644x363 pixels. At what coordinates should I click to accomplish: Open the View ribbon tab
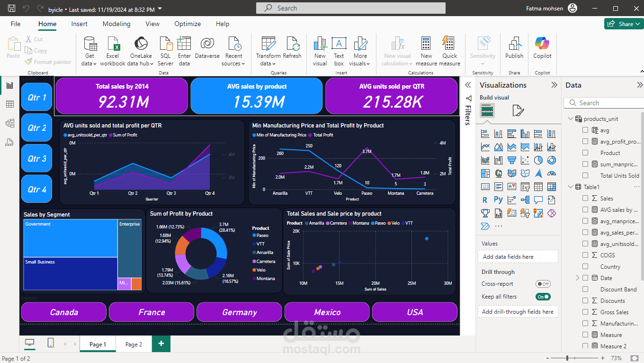[152, 24]
